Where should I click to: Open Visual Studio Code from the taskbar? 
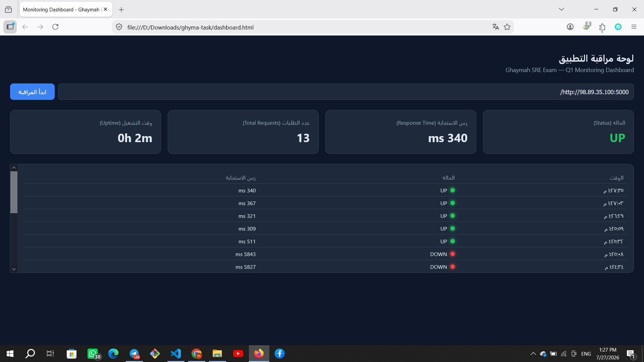click(x=176, y=354)
